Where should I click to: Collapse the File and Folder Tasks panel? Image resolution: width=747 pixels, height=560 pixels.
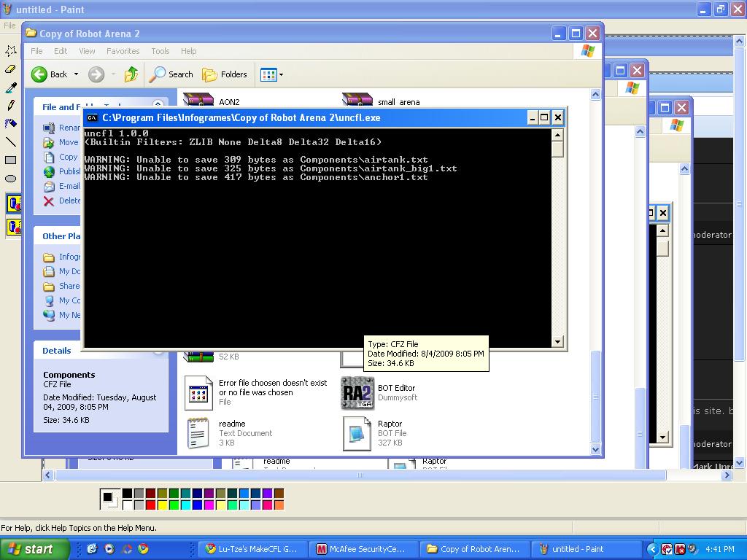click(x=158, y=104)
